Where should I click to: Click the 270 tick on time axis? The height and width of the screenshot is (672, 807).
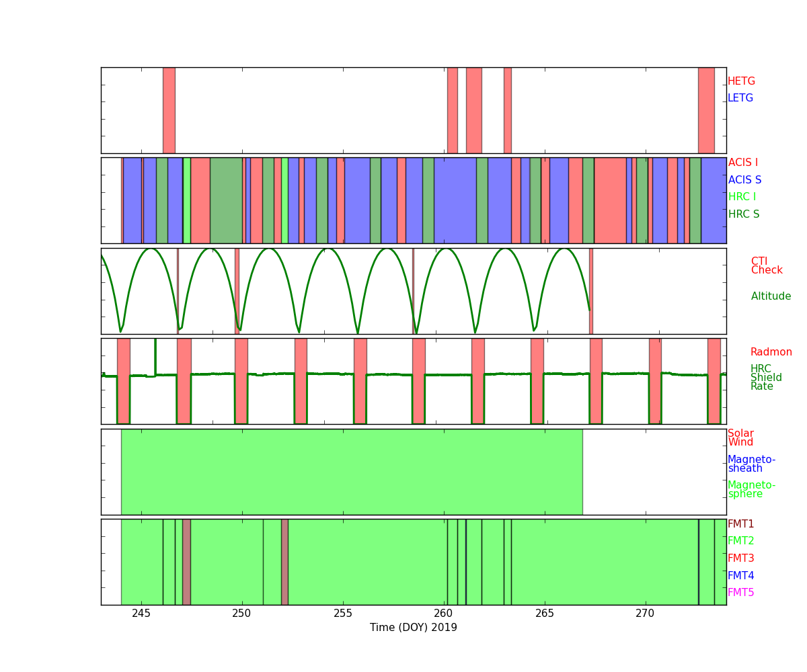point(645,613)
